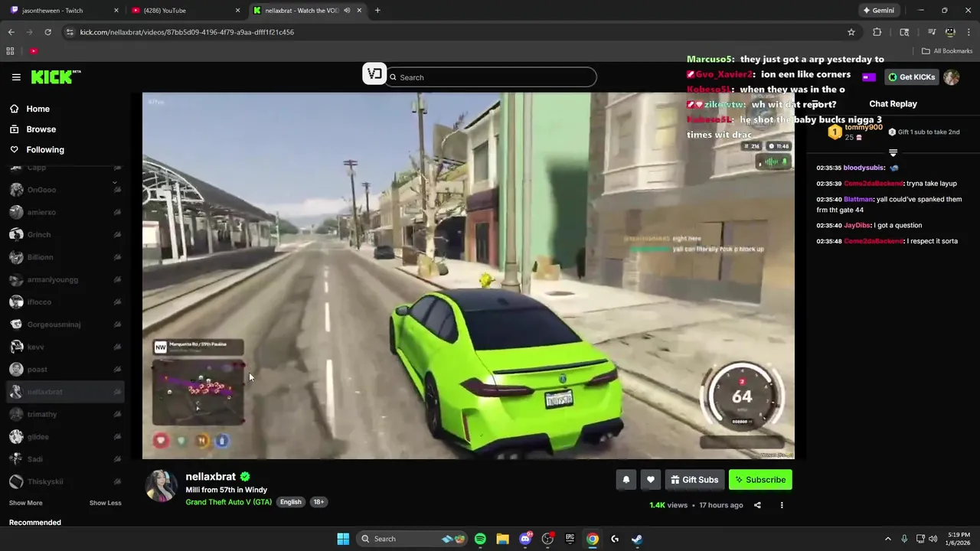
Task: Click the Kick search field
Action: pyautogui.click(x=491, y=77)
